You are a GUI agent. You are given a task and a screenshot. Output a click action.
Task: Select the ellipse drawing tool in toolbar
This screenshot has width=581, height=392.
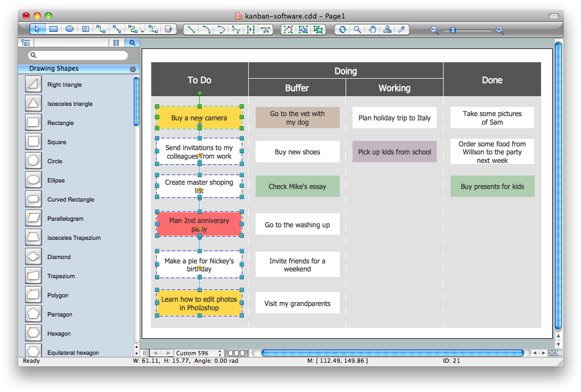point(69,29)
